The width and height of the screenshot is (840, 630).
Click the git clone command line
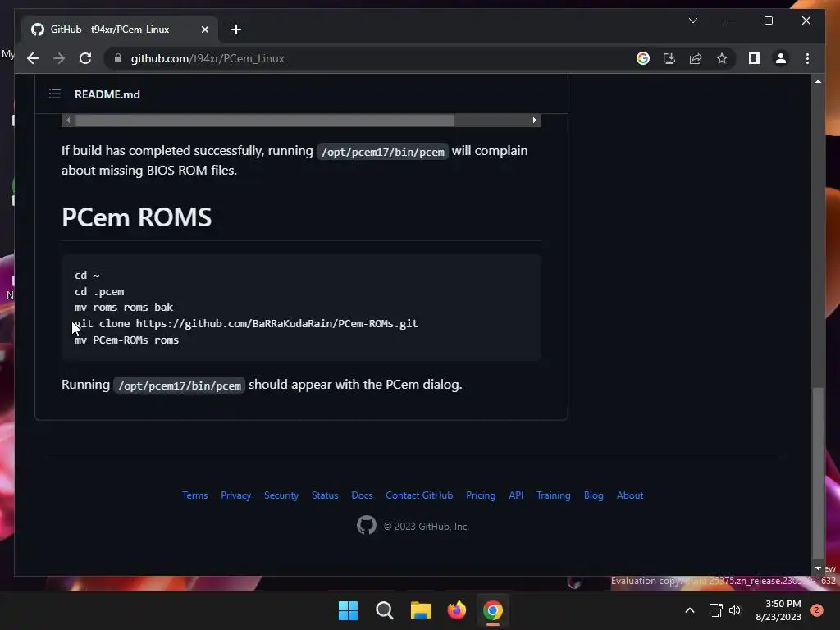tap(246, 323)
